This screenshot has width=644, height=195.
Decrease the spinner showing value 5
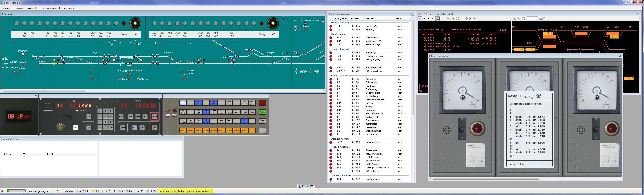[467, 20]
